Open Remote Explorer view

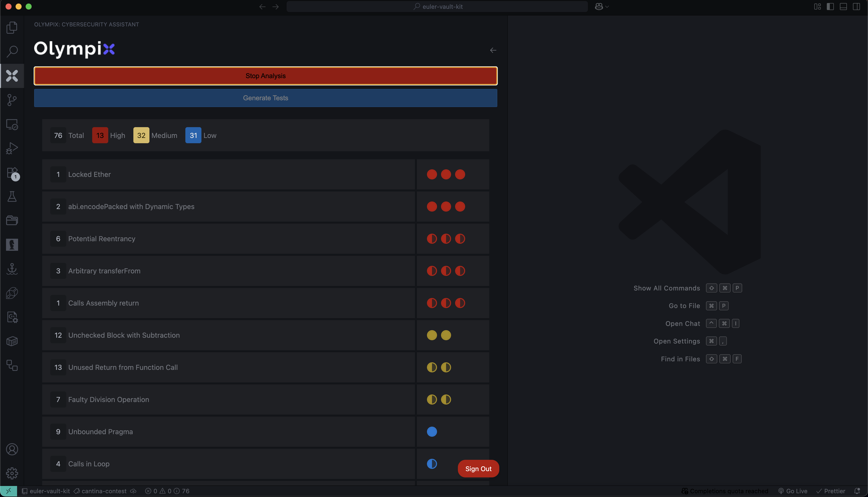pos(12,124)
